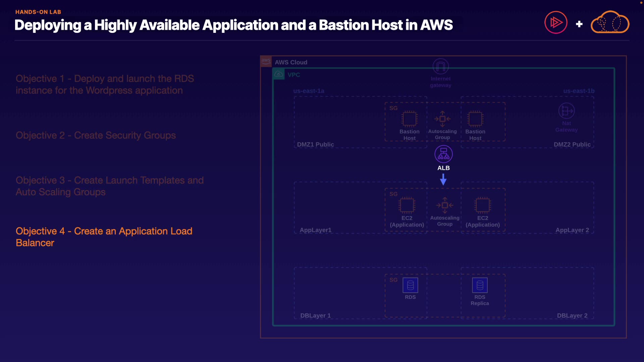The width and height of the screenshot is (644, 362).
Task: Click the orange cloud guru logo
Action: tap(610, 22)
